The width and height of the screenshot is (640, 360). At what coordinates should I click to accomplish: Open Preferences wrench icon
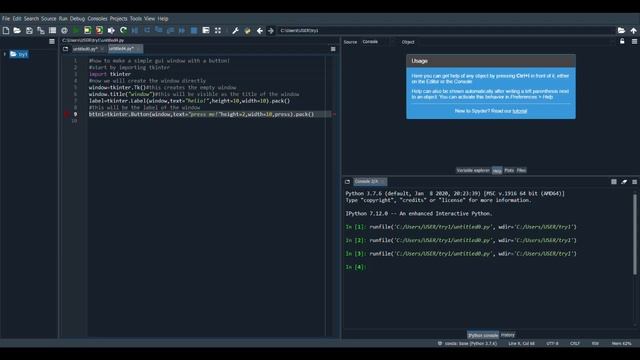tap(235, 31)
